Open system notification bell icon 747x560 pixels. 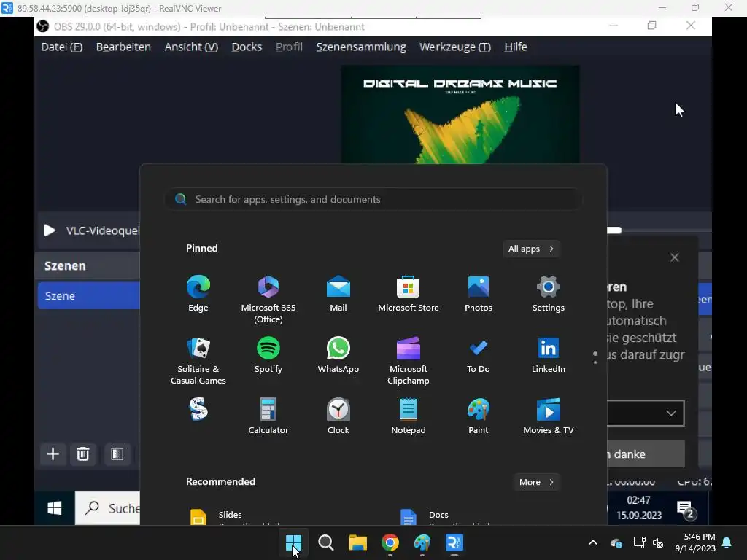click(727, 542)
